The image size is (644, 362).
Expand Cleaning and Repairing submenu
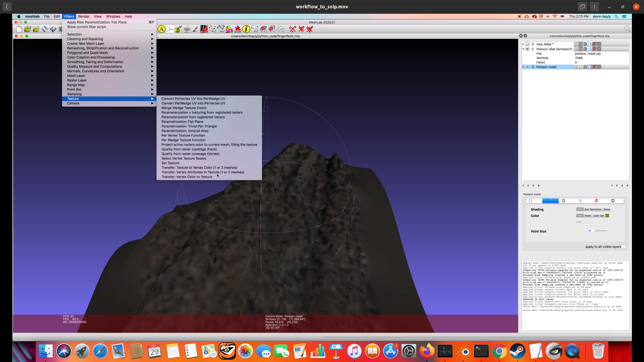point(109,39)
